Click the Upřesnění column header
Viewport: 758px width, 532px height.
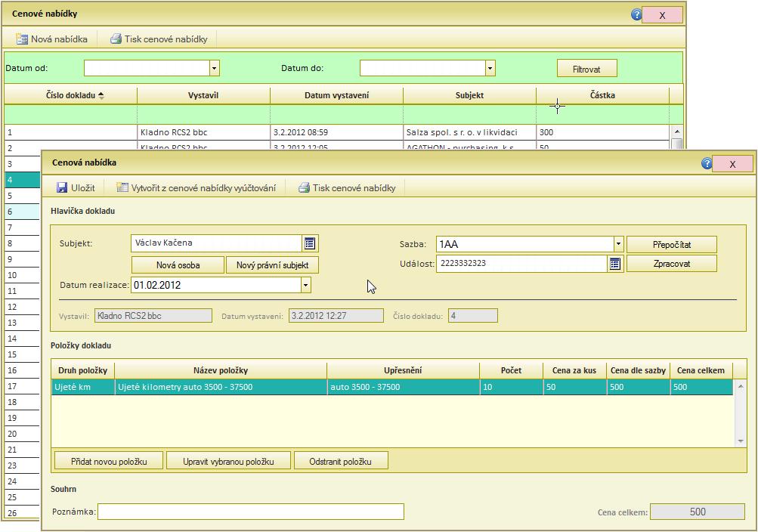(x=403, y=370)
